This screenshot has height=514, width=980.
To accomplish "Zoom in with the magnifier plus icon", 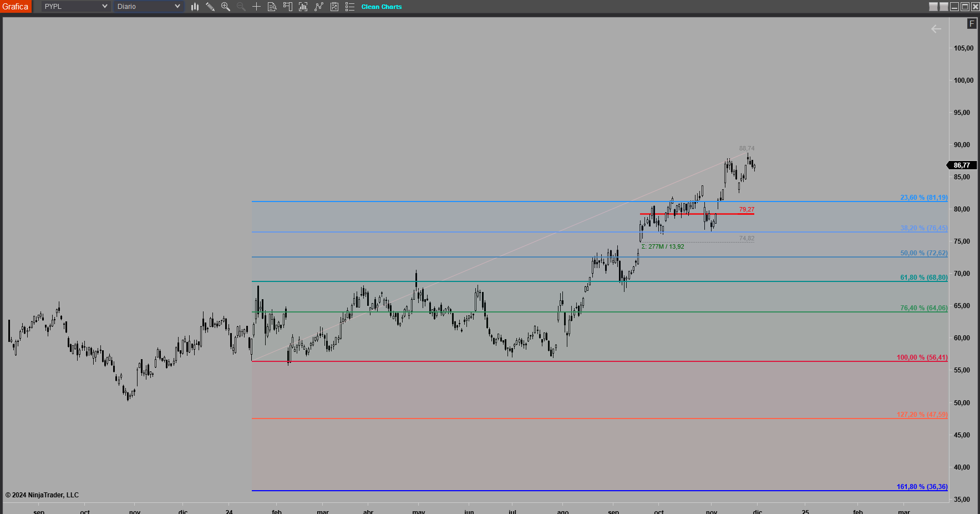I will coord(226,7).
